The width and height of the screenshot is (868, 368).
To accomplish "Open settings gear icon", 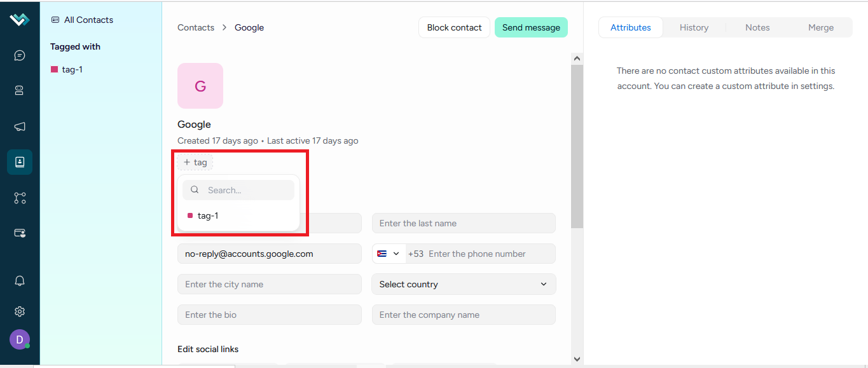I will coord(20,311).
